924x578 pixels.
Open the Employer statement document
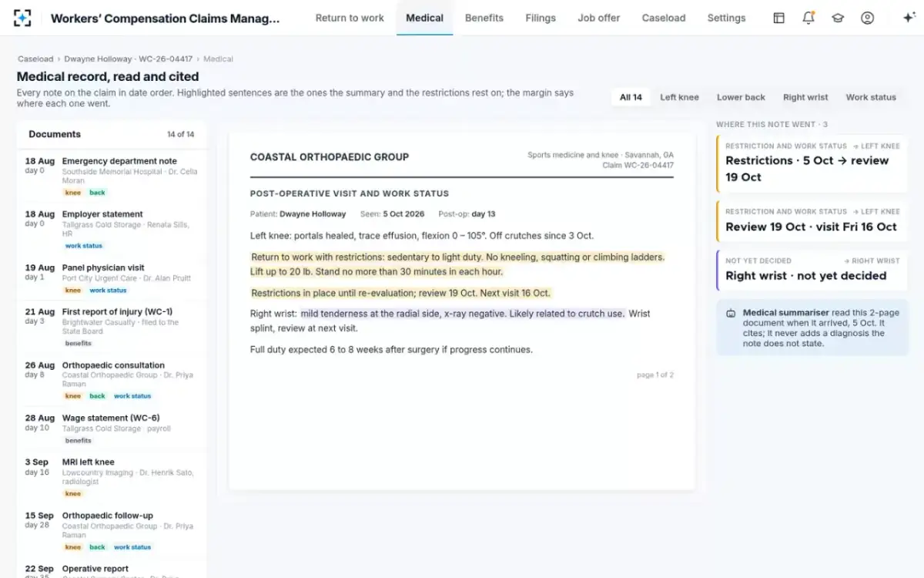click(x=112, y=230)
